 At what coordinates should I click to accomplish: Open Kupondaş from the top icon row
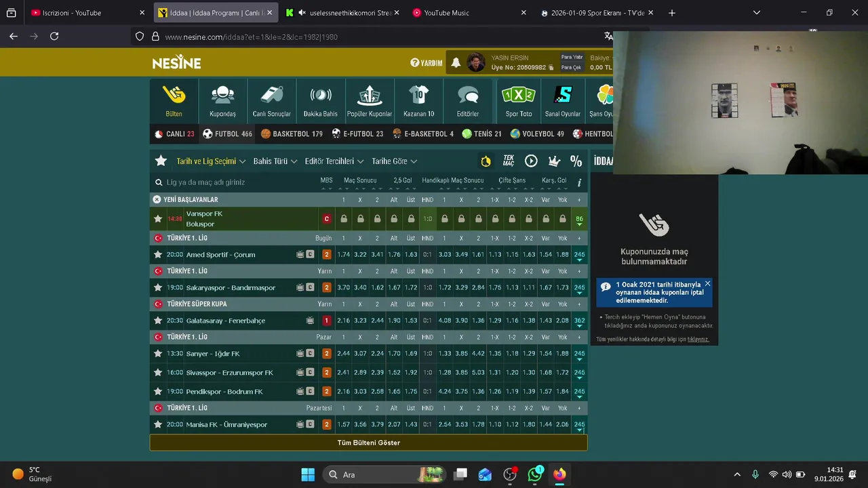pyautogui.click(x=222, y=101)
